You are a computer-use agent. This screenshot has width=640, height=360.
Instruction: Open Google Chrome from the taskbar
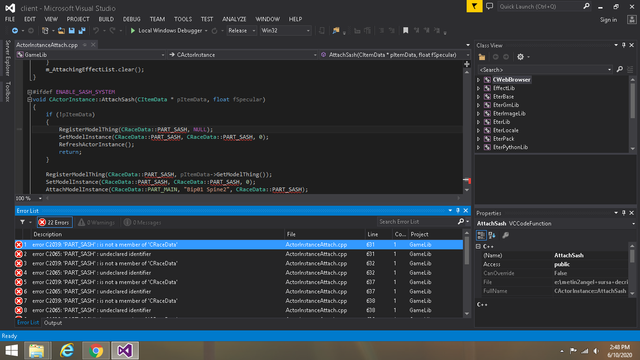(x=96, y=351)
